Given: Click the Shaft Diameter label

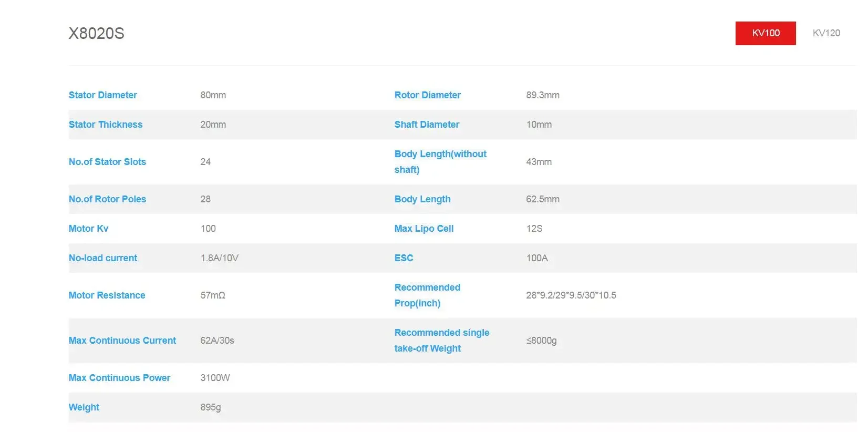Looking at the screenshot, I should [x=427, y=125].
